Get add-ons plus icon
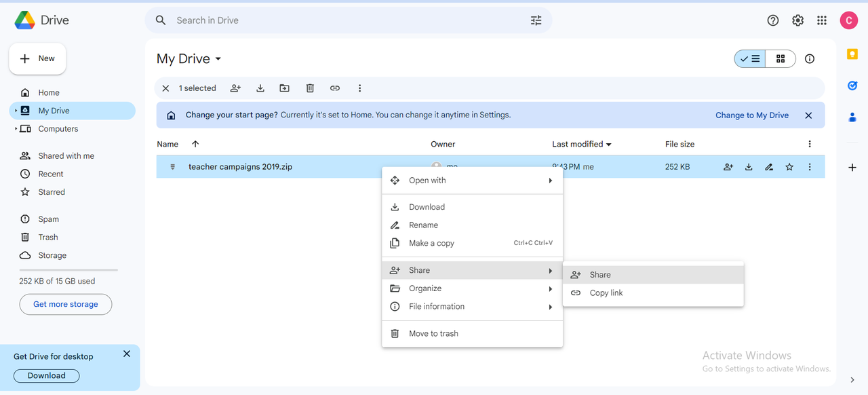This screenshot has width=868, height=395. (x=852, y=167)
